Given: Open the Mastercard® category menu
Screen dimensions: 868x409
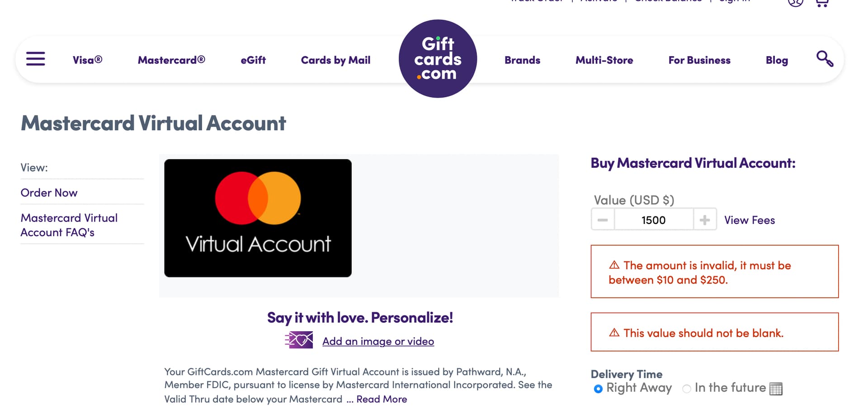Looking at the screenshot, I should click(172, 59).
